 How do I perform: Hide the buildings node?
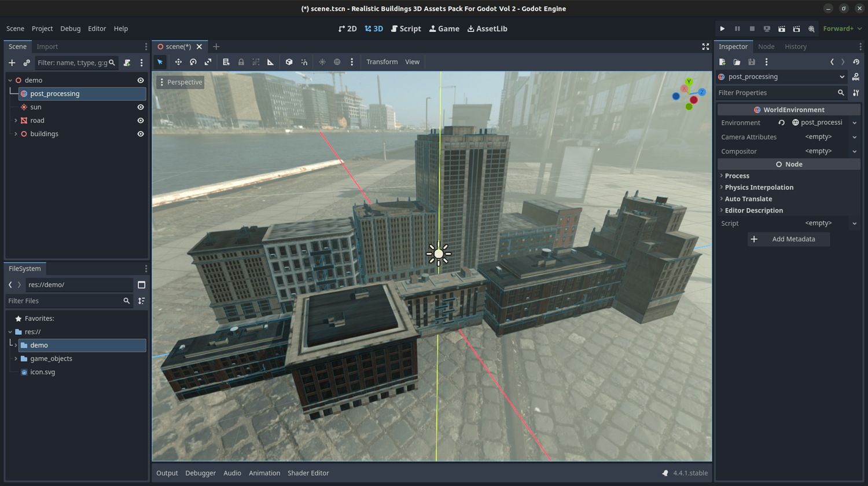point(141,134)
